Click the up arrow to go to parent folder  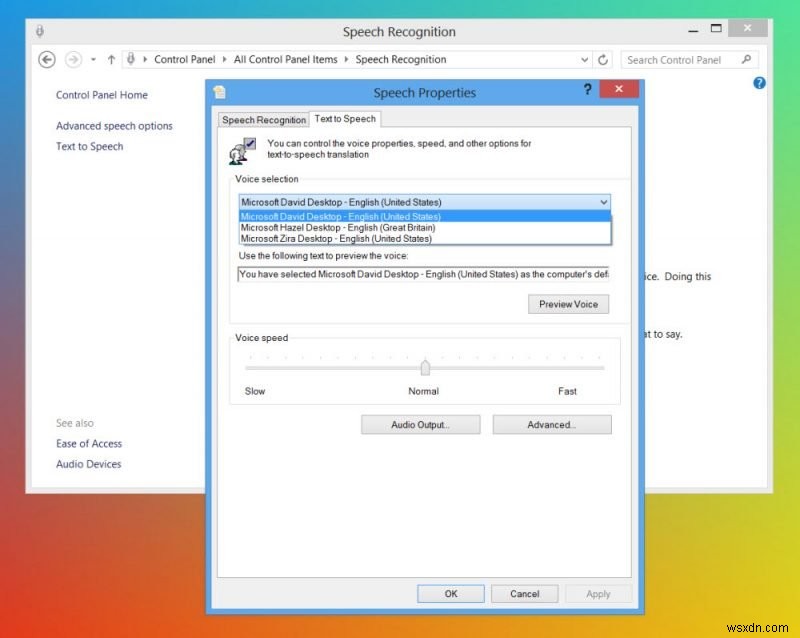coord(110,59)
